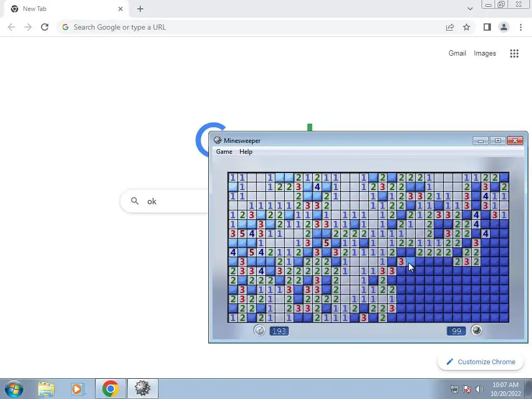
Task: Close the Minesweeper window
Action: (x=515, y=140)
